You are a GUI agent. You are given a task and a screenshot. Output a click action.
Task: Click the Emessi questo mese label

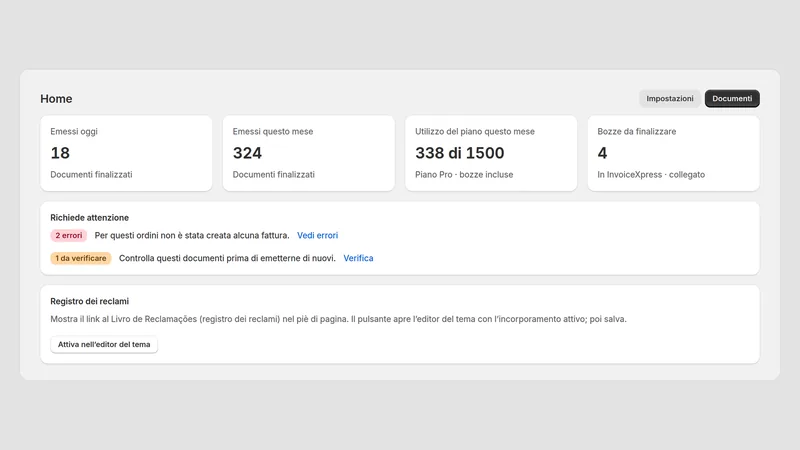pyautogui.click(x=273, y=131)
